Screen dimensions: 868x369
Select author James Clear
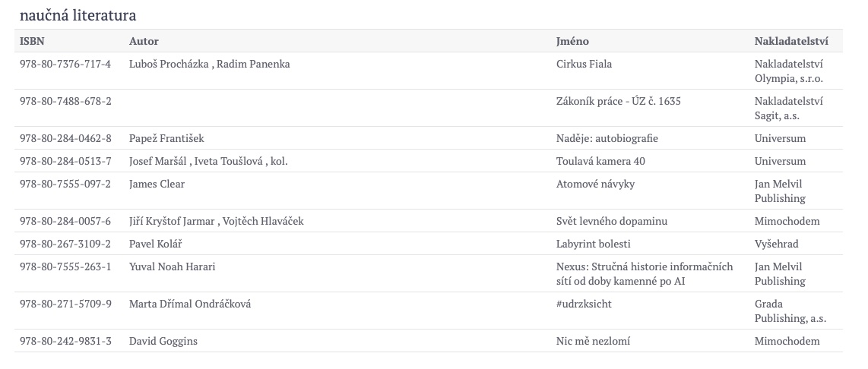157,184
